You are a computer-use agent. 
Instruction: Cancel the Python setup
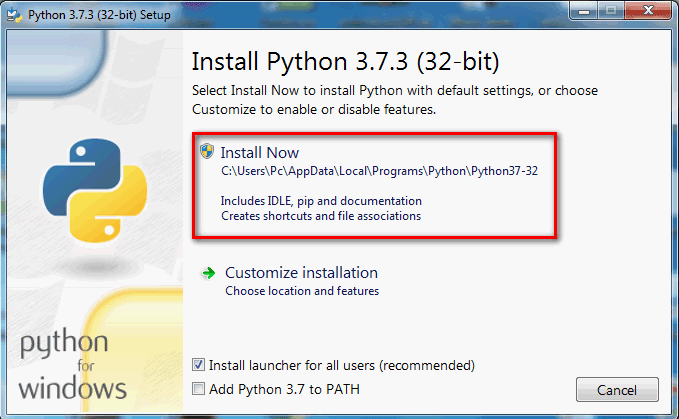617,390
